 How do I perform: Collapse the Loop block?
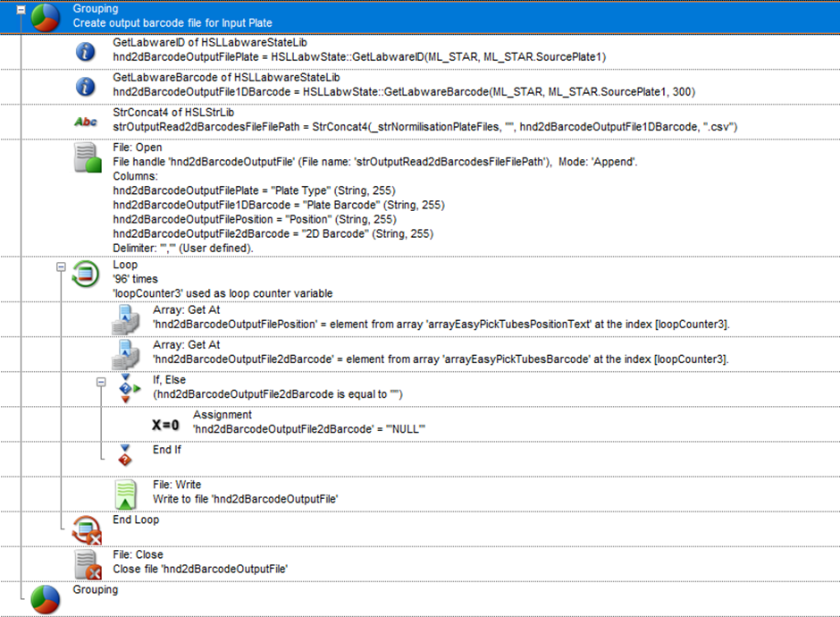pos(61,266)
